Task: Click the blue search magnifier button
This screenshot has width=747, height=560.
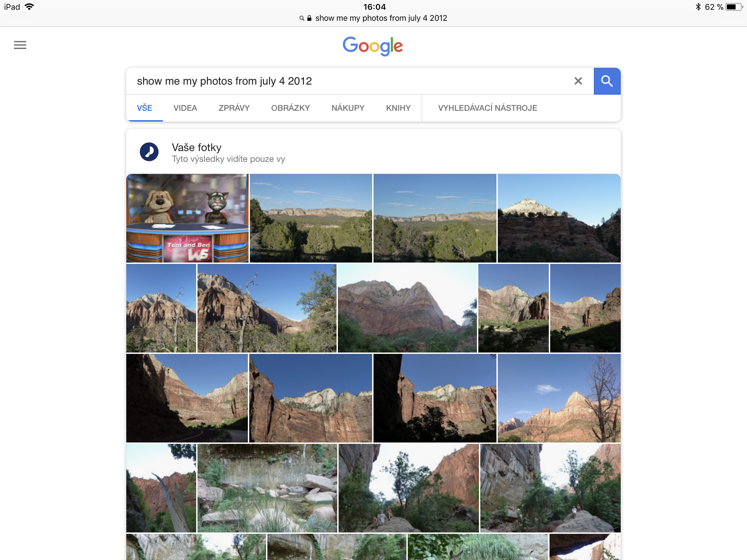Action: pos(607,81)
